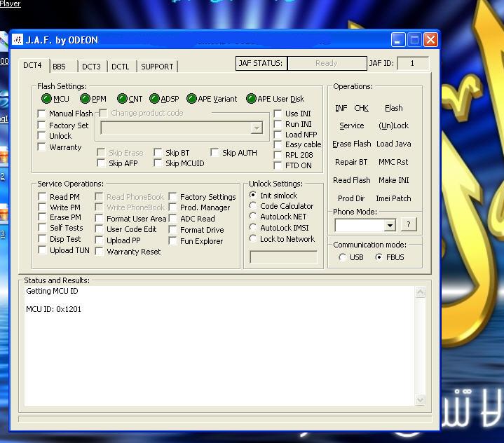Click the bottom progress bar
The width and height of the screenshot is (504, 443).
pos(225,419)
